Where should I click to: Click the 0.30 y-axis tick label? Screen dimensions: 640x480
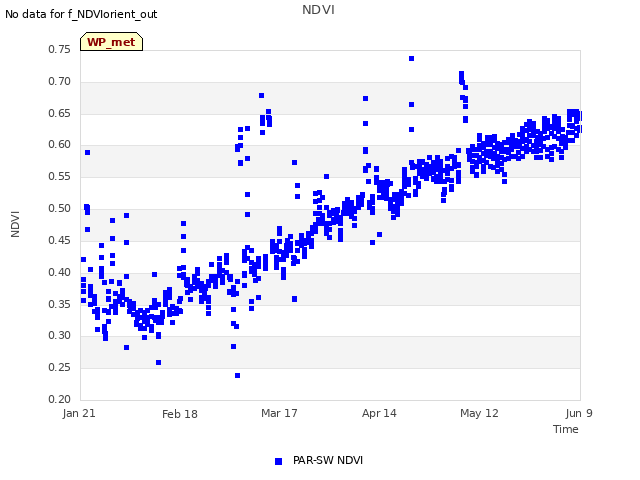pos(60,336)
